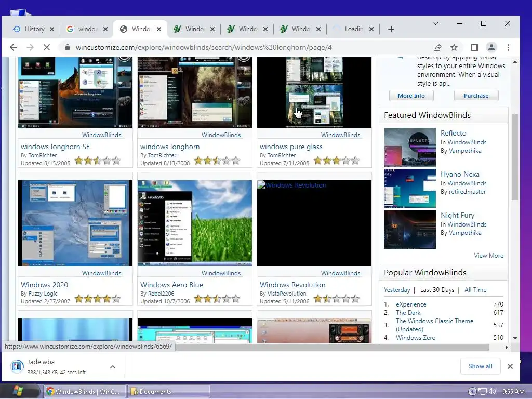Open Windows 2020 skin title
Image resolution: width=532 pixels, height=399 pixels.
coord(45,285)
